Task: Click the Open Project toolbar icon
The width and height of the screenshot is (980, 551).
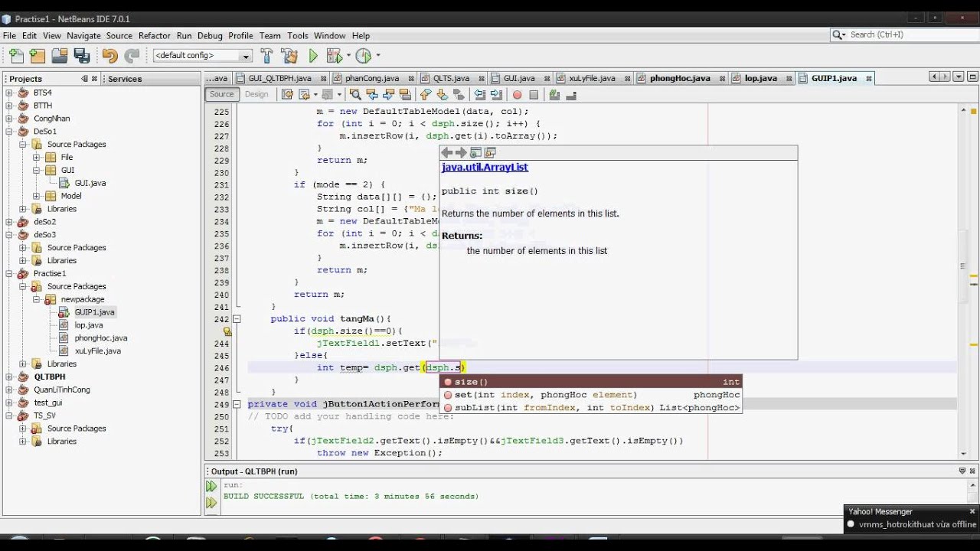Action: (60, 55)
